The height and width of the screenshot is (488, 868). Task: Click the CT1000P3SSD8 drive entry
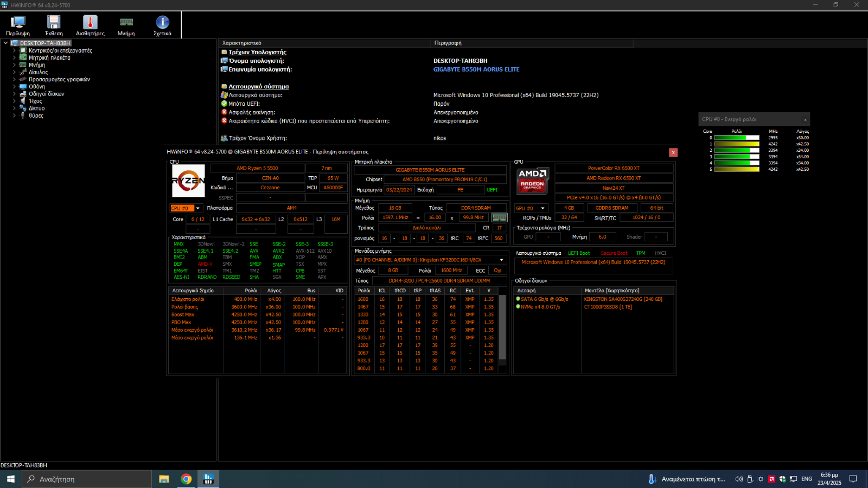(x=608, y=306)
